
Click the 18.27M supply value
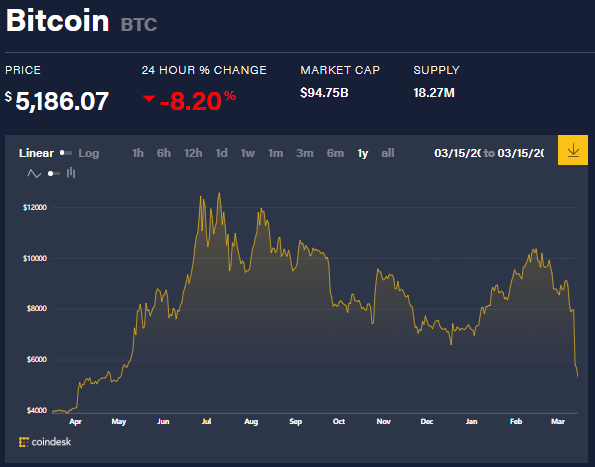(x=434, y=93)
